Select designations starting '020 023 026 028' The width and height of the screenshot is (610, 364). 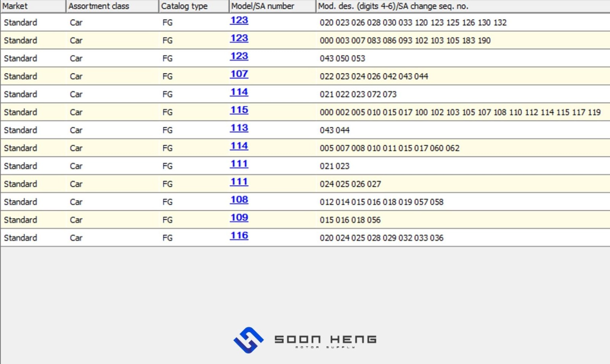[x=413, y=23]
